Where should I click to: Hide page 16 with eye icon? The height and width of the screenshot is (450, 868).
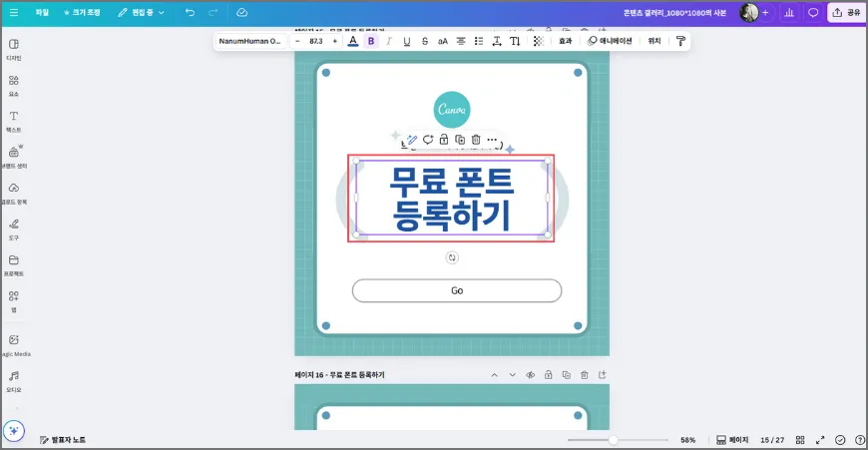click(x=531, y=375)
